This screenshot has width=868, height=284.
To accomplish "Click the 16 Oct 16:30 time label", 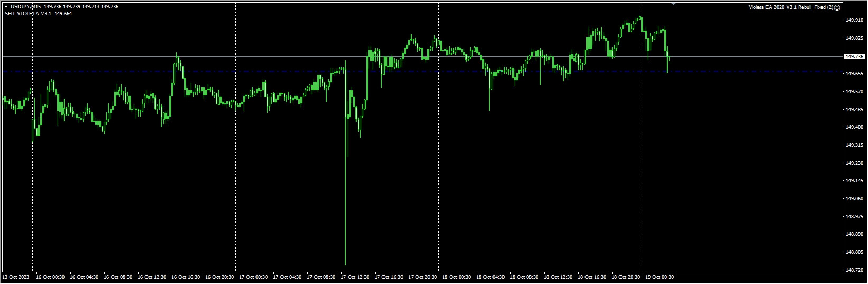I will [186, 277].
